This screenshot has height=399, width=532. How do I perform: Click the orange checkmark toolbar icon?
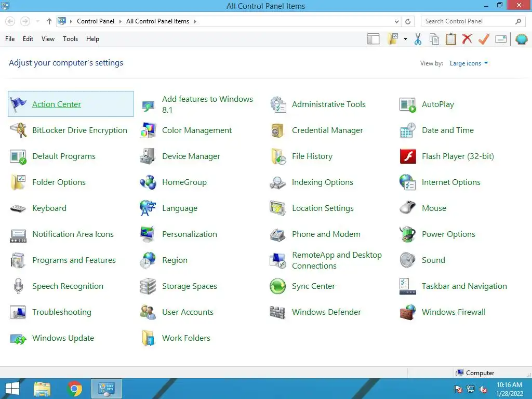[x=484, y=39]
